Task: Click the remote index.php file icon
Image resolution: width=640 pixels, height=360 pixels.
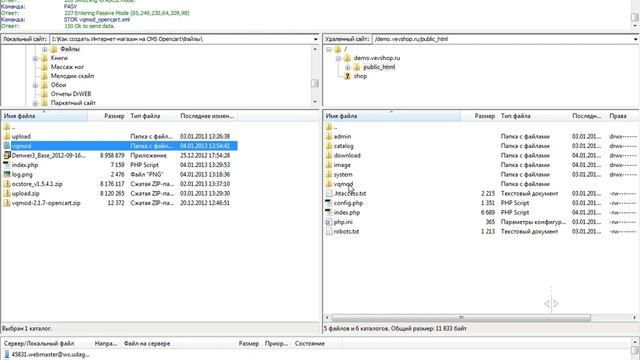Action: [x=329, y=212]
